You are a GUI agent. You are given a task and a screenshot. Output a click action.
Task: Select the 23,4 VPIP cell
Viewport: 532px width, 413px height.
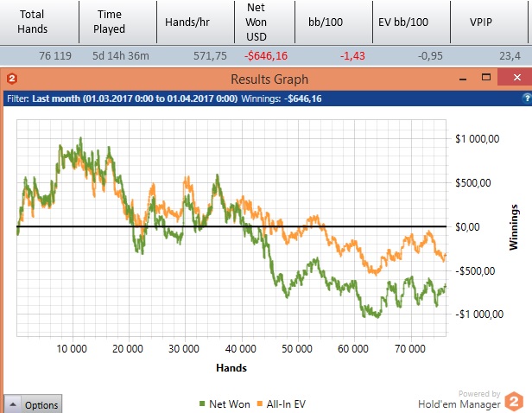tap(510, 55)
